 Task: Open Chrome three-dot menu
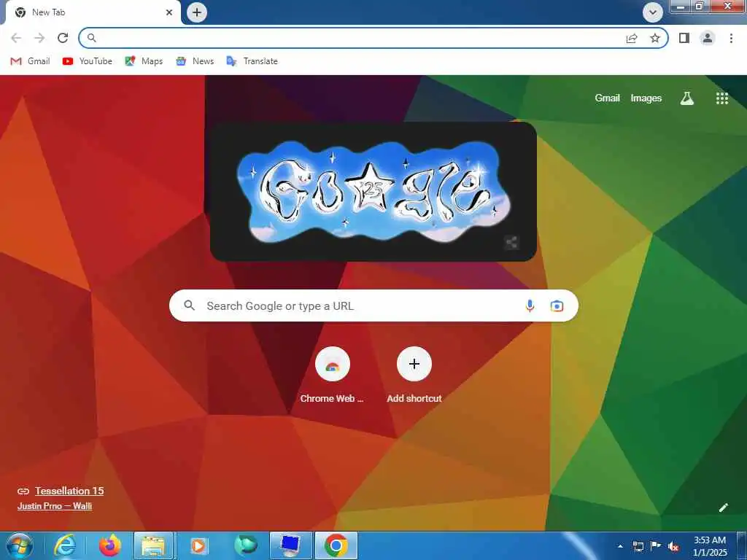click(x=731, y=38)
